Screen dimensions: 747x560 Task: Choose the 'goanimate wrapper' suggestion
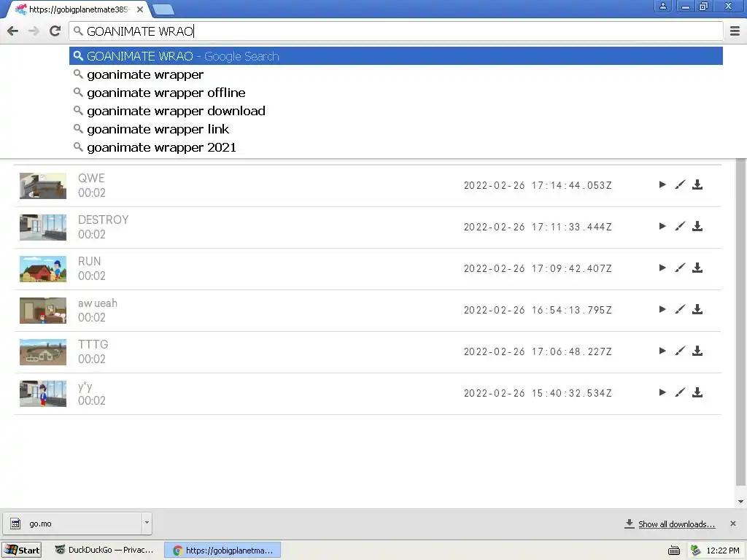coord(396,74)
